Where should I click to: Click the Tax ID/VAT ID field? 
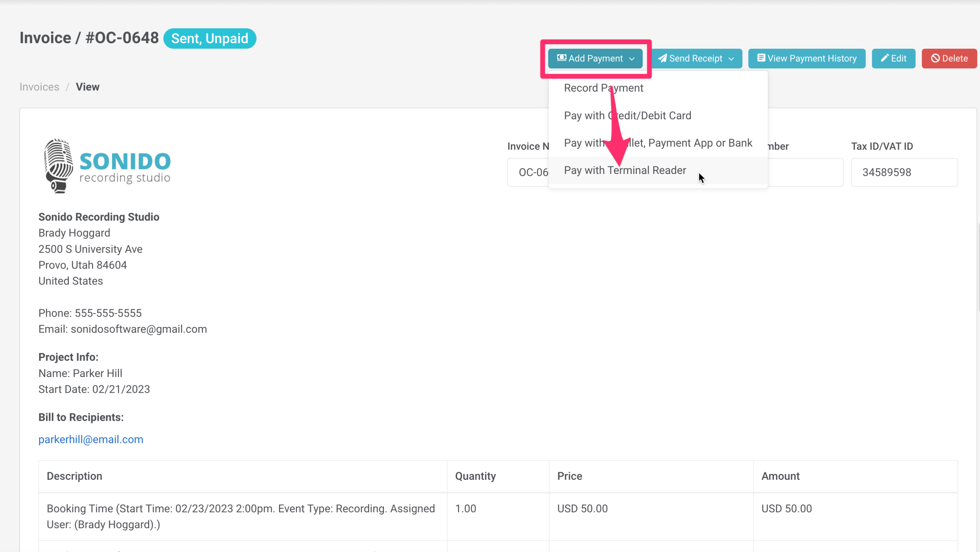(x=904, y=172)
